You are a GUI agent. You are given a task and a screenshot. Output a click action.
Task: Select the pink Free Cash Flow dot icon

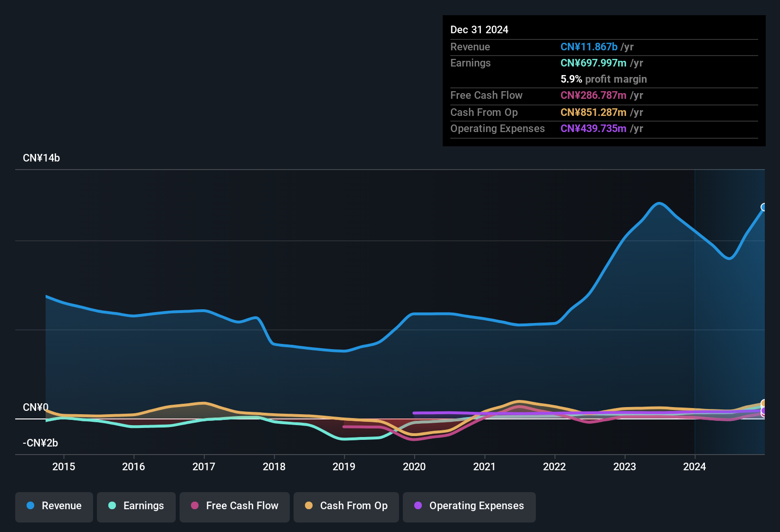pyautogui.click(x=194, y=506)
